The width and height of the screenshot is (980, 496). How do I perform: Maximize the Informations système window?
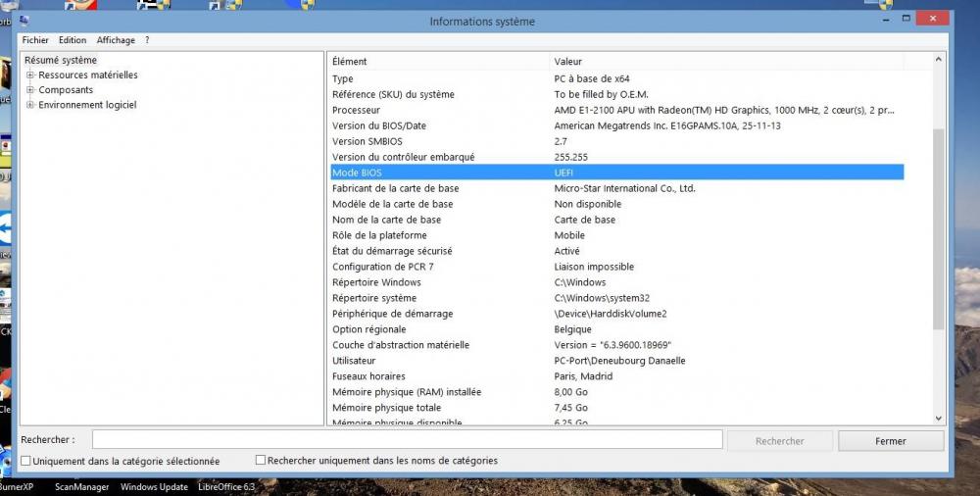click(906, 19)
